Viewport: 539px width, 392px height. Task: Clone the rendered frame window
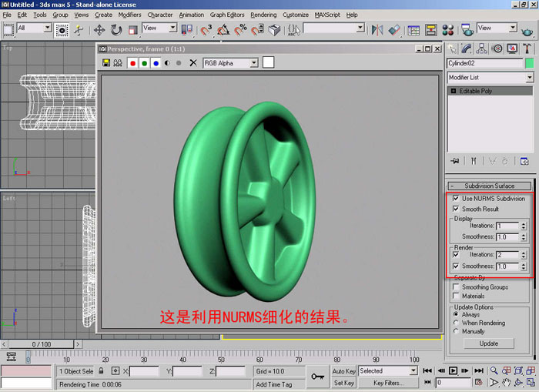118,63
